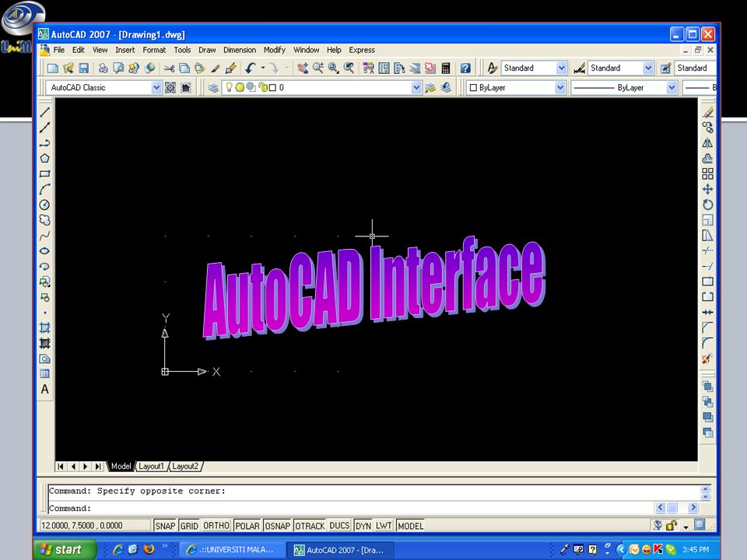
Task: Jump to last layout tab arrow
Action: click(x=98, y=467)
